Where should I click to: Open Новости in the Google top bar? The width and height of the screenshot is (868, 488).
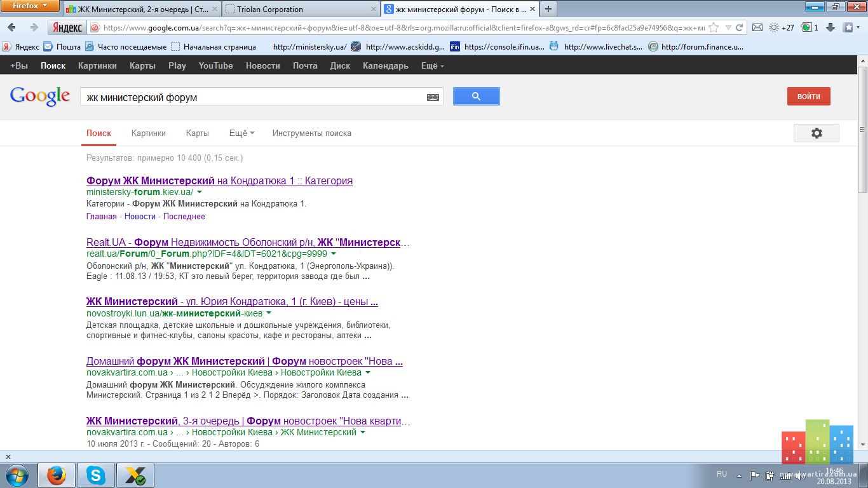coord(263,65)
